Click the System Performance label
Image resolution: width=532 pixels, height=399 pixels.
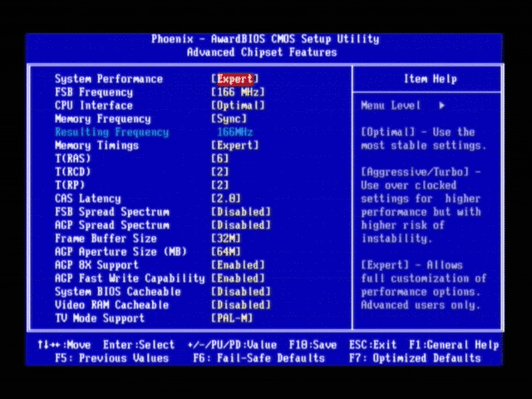[109, 79]
